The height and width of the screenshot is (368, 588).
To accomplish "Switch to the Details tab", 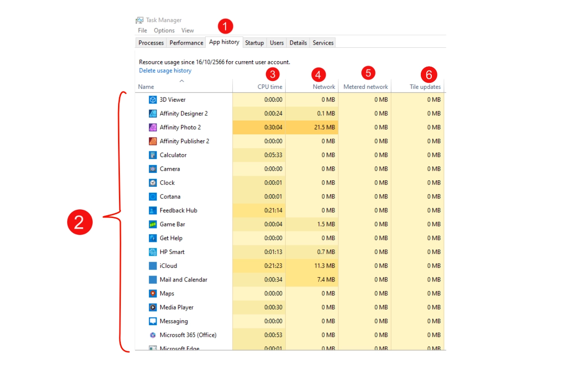I will (x=298, y=43).
